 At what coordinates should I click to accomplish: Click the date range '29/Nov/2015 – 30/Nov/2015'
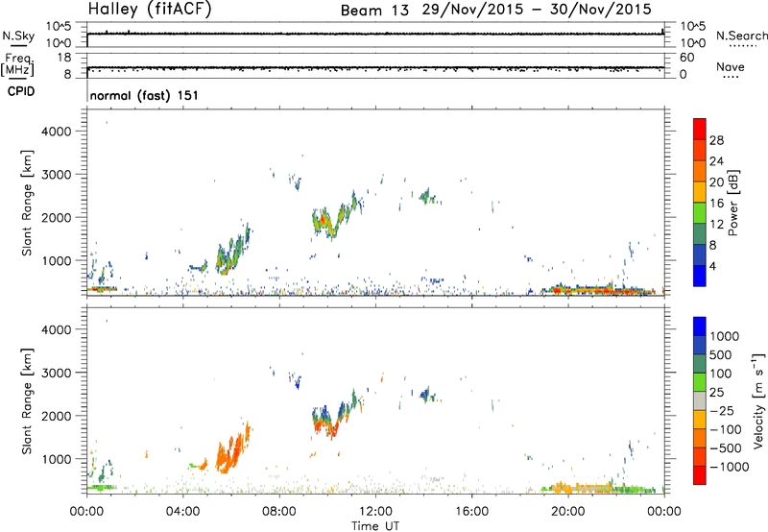(537, 9)
